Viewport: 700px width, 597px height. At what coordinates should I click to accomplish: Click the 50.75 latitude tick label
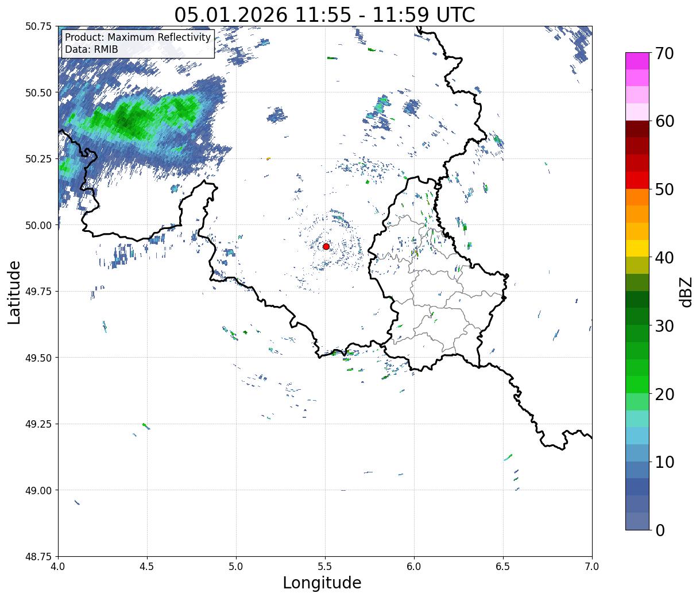pyautogui.click(x=38, y=26)
